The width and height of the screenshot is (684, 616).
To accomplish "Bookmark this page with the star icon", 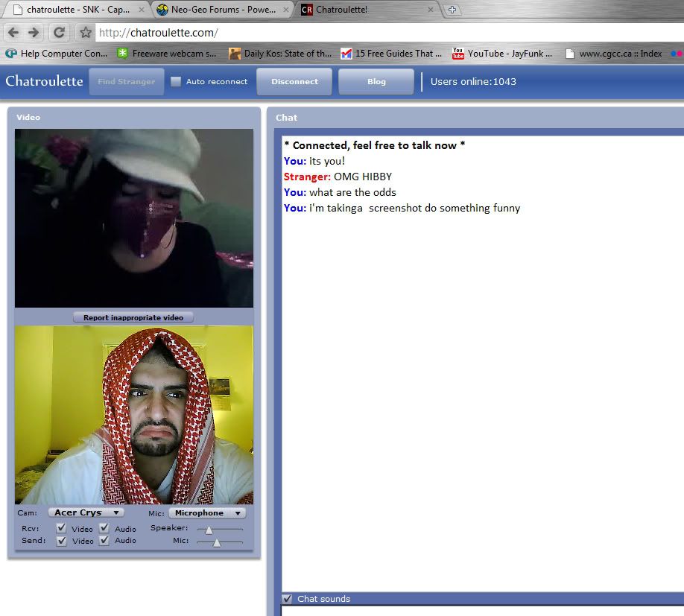I will point(86,32).
